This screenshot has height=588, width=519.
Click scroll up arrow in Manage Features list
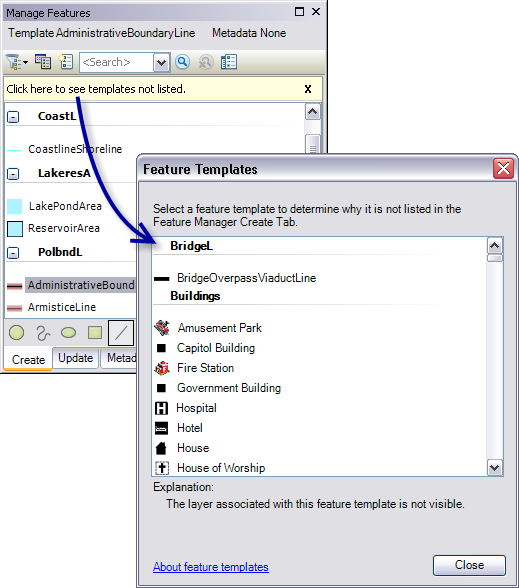click(x=313, y=112)
